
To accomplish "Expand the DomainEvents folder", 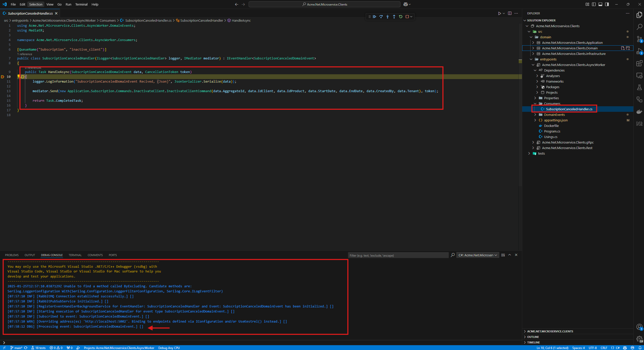I will 535,115.
